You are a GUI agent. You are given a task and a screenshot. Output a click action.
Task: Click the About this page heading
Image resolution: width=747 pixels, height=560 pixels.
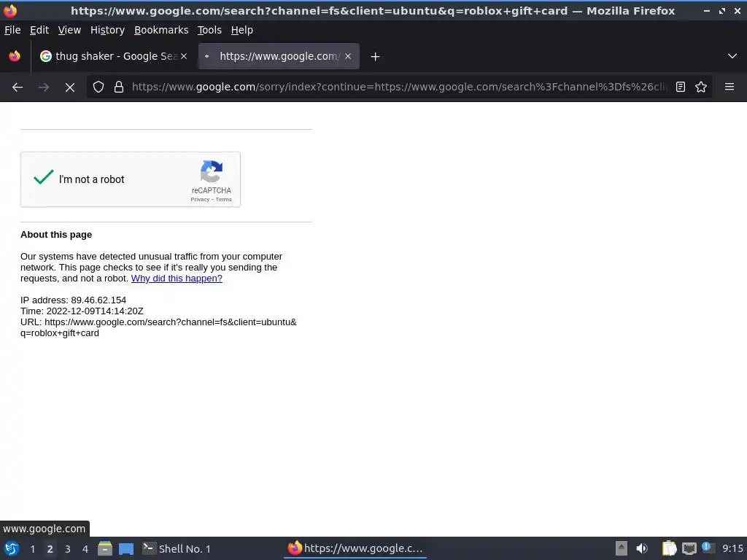(56, 235)
